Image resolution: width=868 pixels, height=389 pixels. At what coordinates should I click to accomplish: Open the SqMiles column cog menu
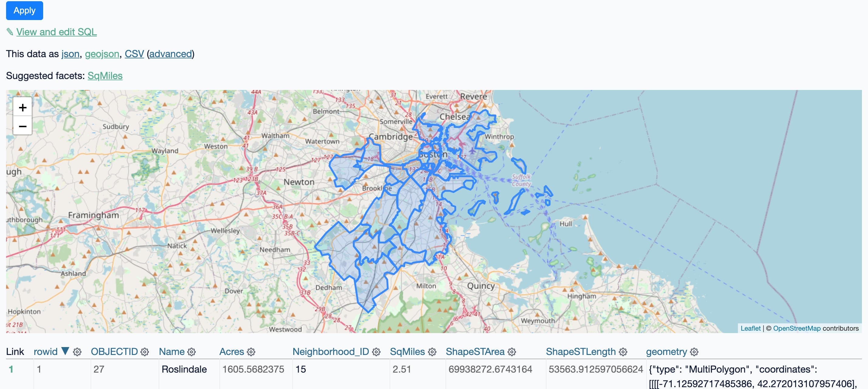coord(432,352)
